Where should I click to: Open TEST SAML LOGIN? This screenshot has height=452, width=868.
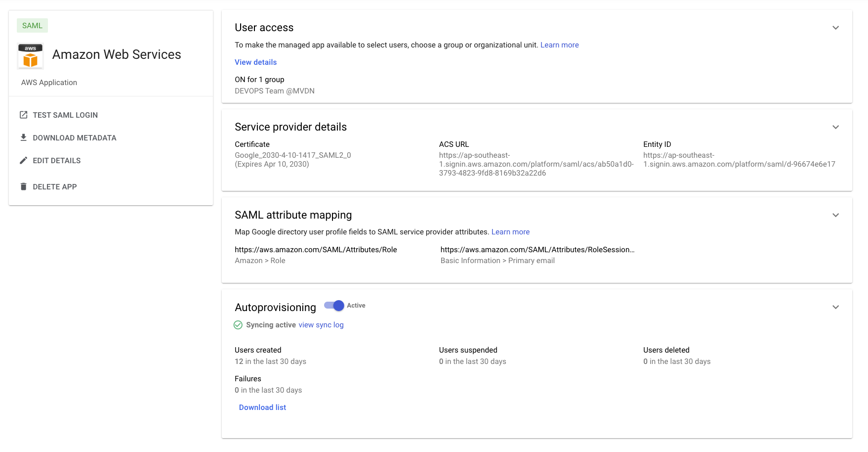pos(65,115)
